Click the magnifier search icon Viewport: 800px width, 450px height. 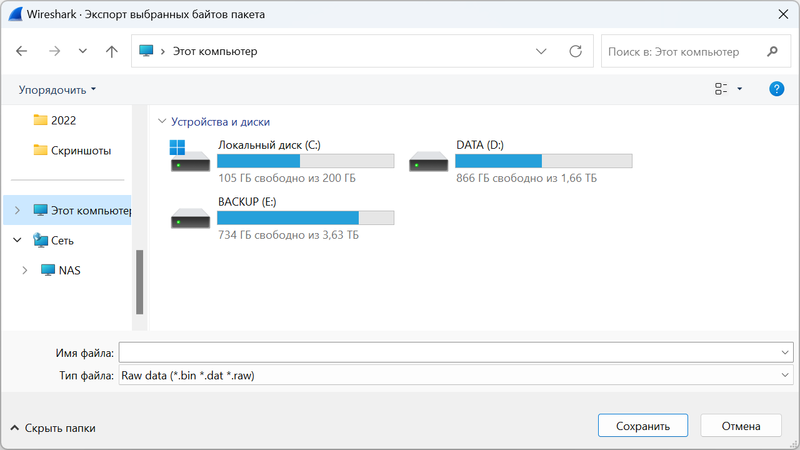click(x=772, y=52)
